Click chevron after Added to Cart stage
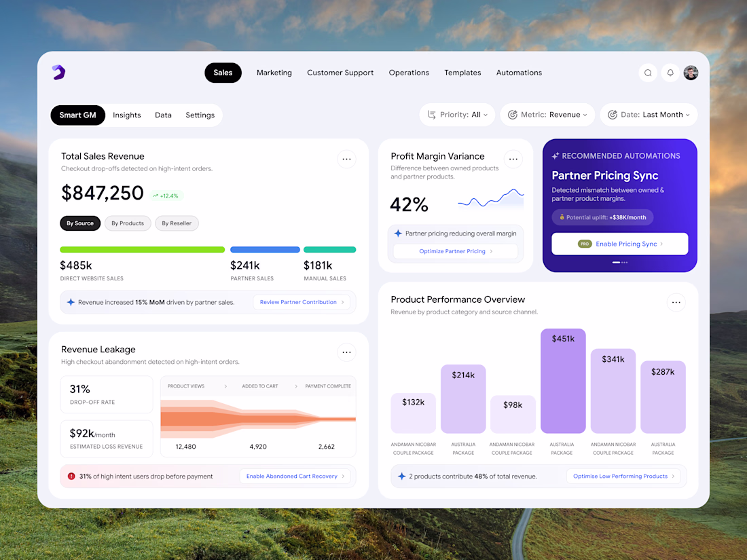Image resolution: width=747 pixels, height=560 pixels. coord(296,386)
